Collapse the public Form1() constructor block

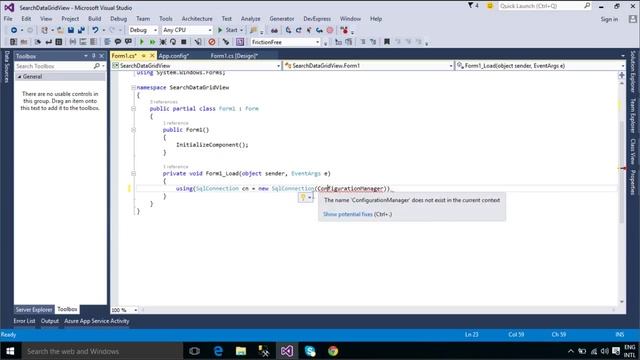click(133, 130)
